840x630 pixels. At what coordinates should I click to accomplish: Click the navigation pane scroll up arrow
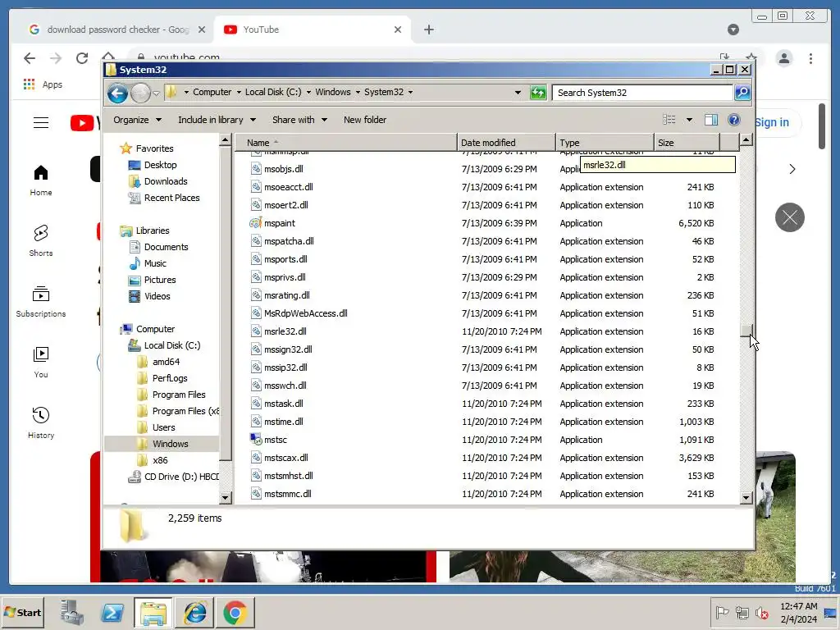pos(225,140)
